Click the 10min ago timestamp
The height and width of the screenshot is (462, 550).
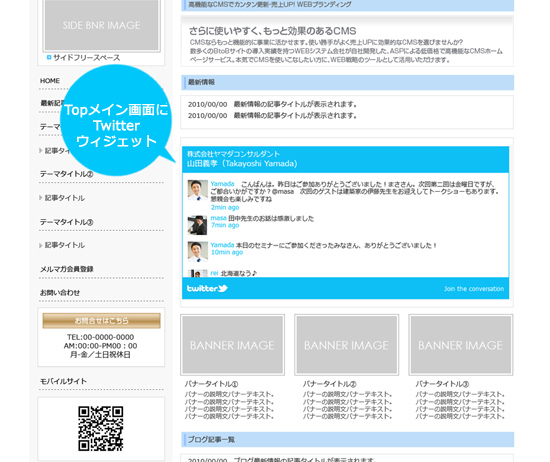227,252
